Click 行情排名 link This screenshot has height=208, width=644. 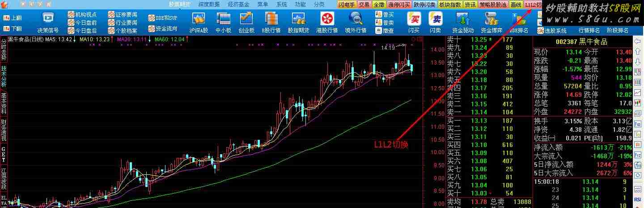589,30
